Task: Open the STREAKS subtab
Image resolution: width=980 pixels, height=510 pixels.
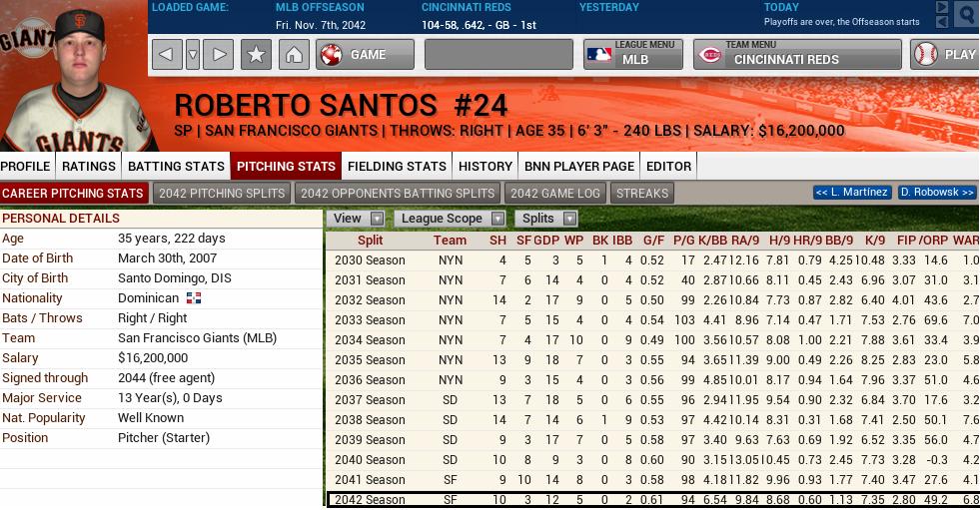Action: click(642, 193)
